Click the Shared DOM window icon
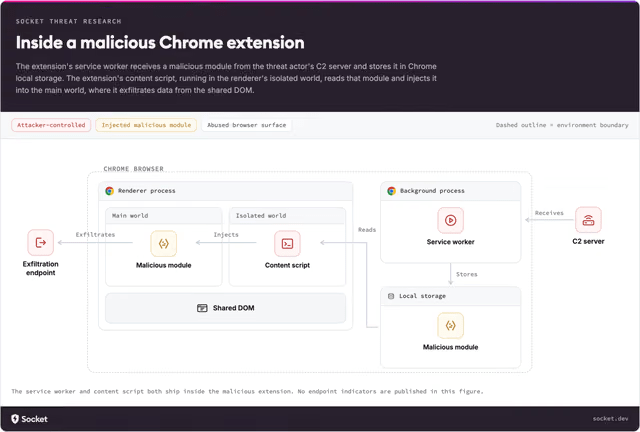Image resolution: width=640 pixels, height=432 pixels. pos(202,308)
